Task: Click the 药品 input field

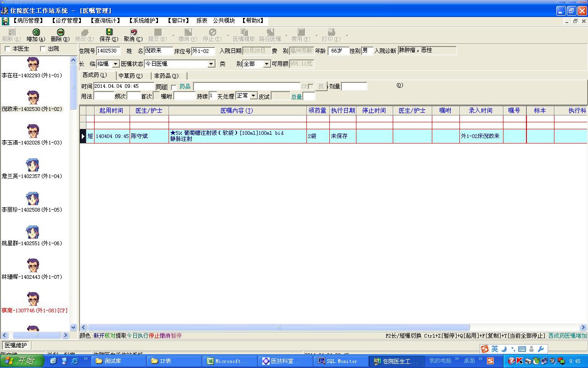Action: 247,86
